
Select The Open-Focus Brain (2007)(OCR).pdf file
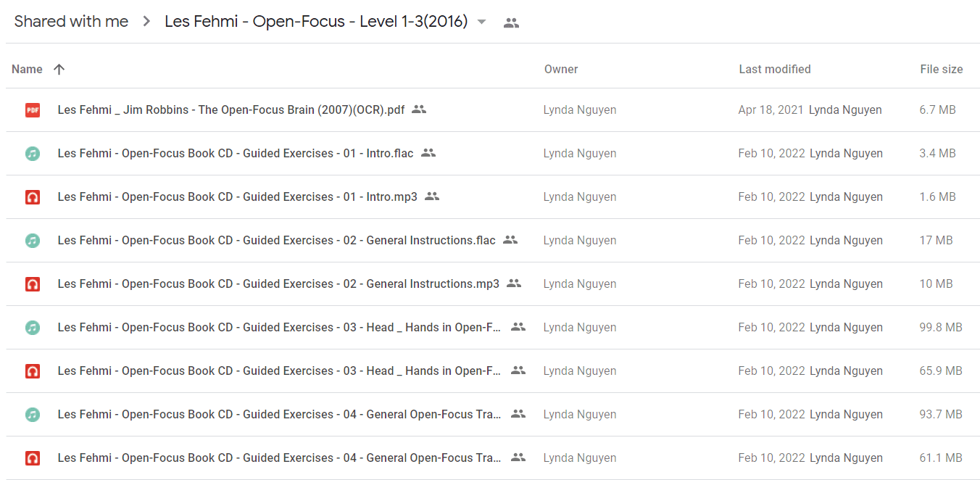click(x=231, y=110)
